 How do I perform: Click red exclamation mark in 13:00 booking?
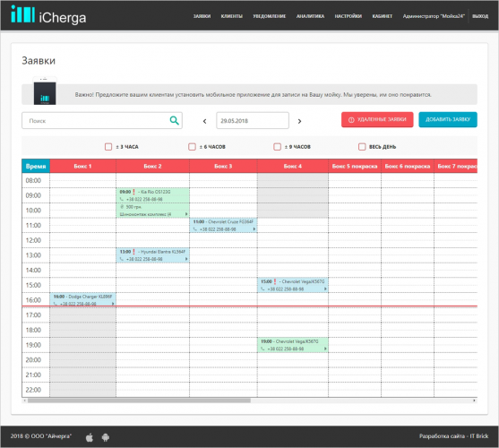pos(134,252)
